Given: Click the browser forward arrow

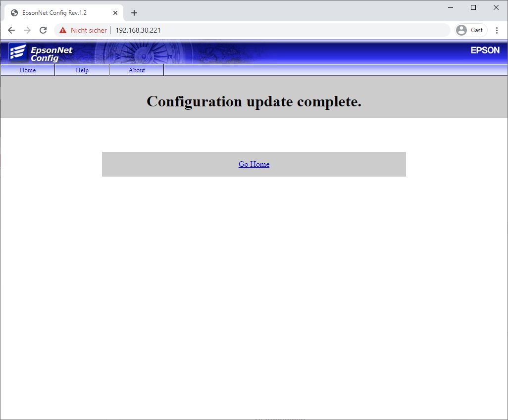Looking at the screenshot, I should (x=27, y=30).
